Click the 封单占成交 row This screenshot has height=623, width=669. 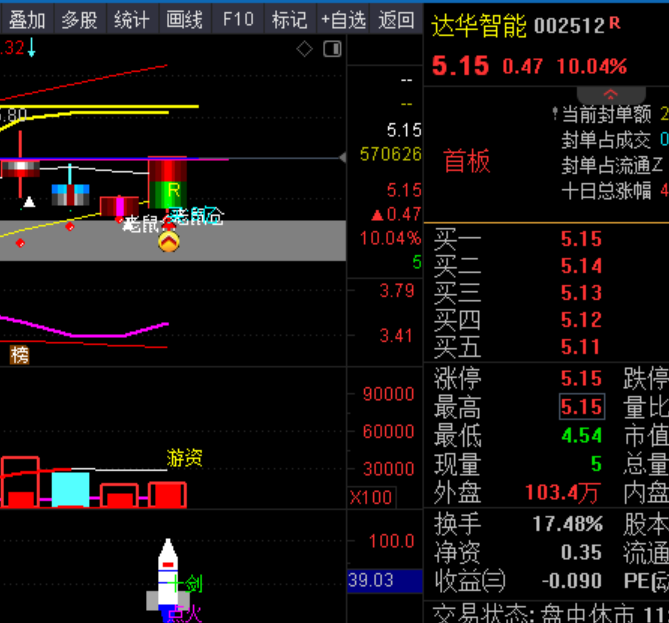615,140
